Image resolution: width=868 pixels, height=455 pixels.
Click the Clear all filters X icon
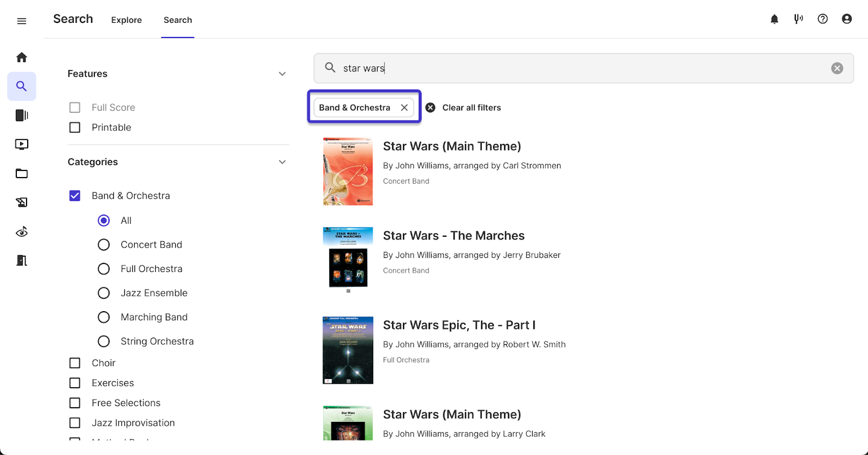point(430,108)
